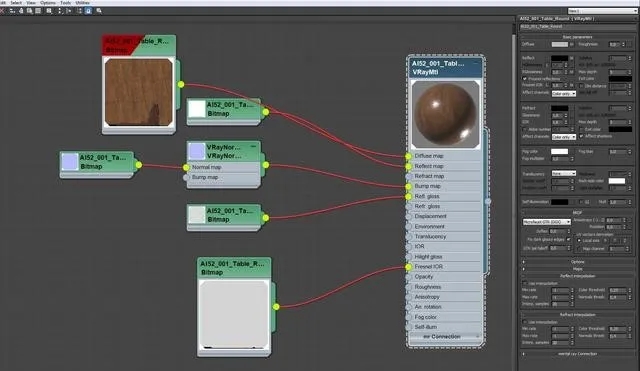Open the Utilities menu

pos(82,3)
